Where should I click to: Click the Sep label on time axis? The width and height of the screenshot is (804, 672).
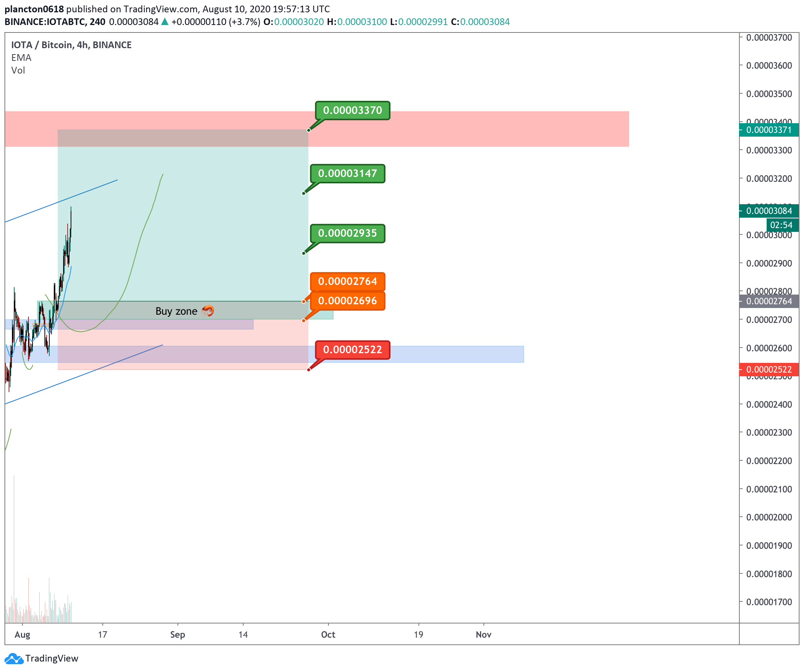click(x=177, y=635)
